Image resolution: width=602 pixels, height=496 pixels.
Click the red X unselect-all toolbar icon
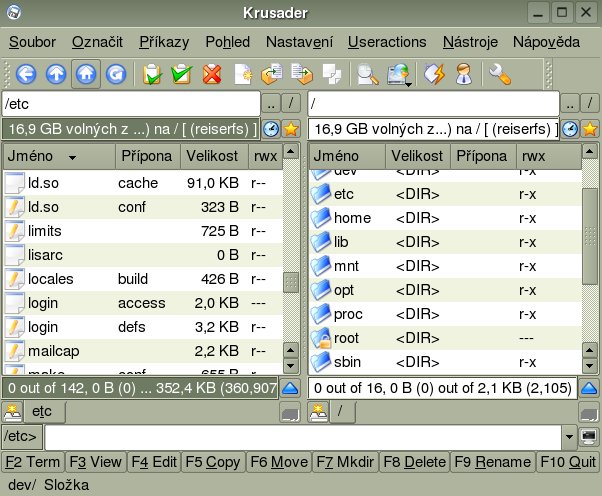pos(212,73)
